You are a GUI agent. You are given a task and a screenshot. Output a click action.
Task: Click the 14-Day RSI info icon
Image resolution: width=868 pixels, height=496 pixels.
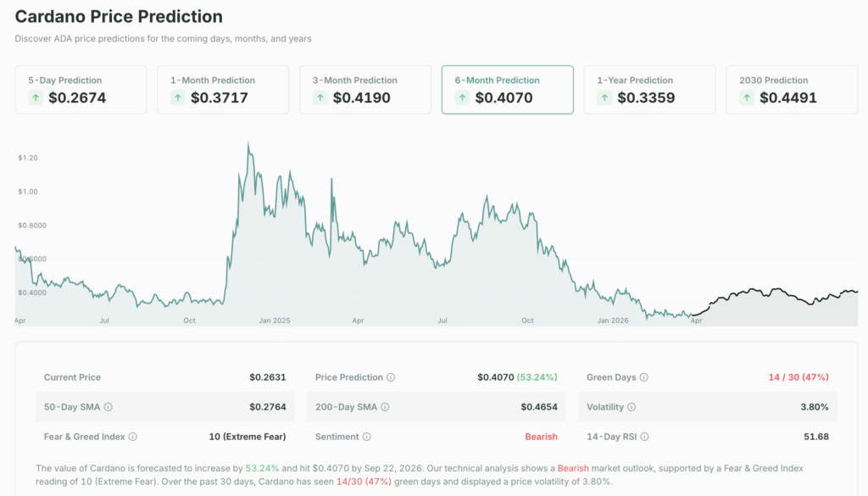coord(644,436)
